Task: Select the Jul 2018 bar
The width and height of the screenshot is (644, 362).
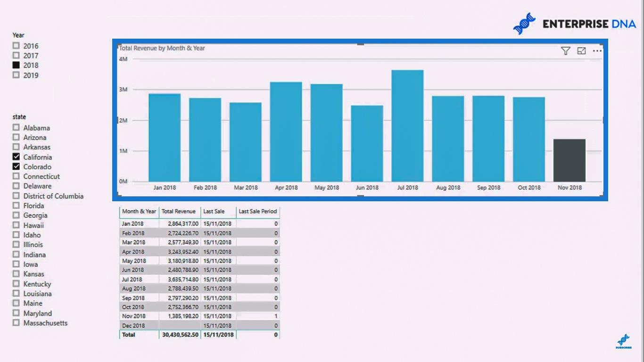Action: pos(408,126)
